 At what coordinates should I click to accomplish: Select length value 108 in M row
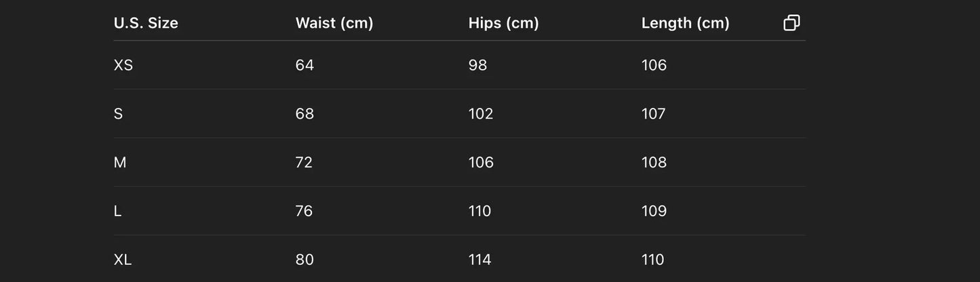click(x=654, y=163)
